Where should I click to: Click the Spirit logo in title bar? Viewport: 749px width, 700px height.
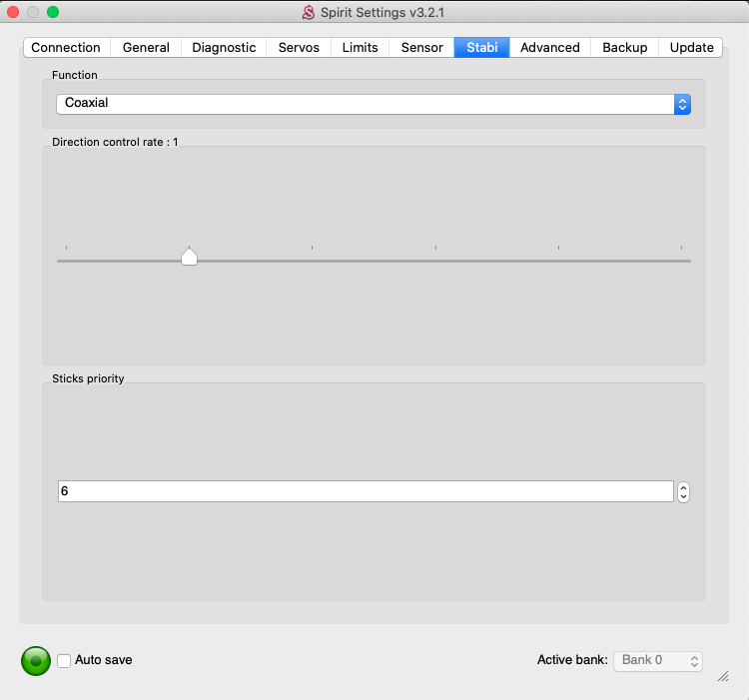(309, 13)
